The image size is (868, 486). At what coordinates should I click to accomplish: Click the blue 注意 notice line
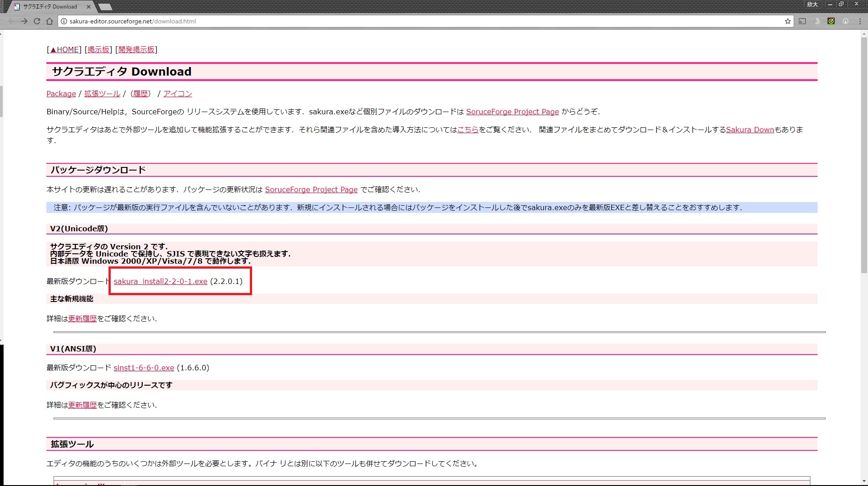[432, 207]
